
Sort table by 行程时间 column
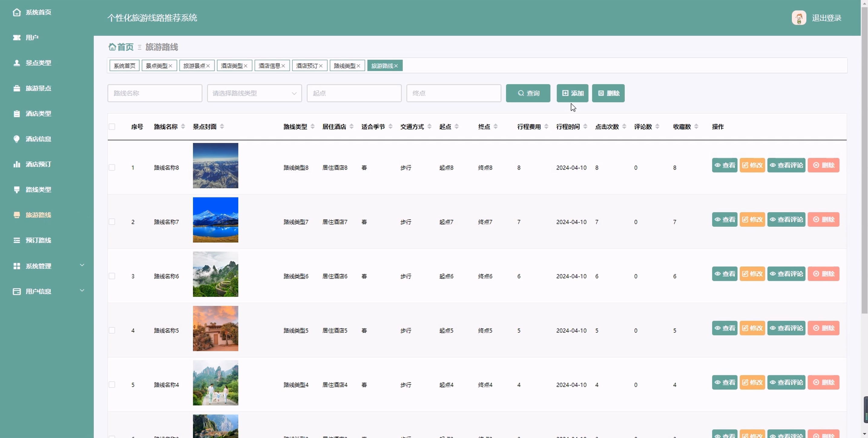pyautogui.click(x=585, y=126)
